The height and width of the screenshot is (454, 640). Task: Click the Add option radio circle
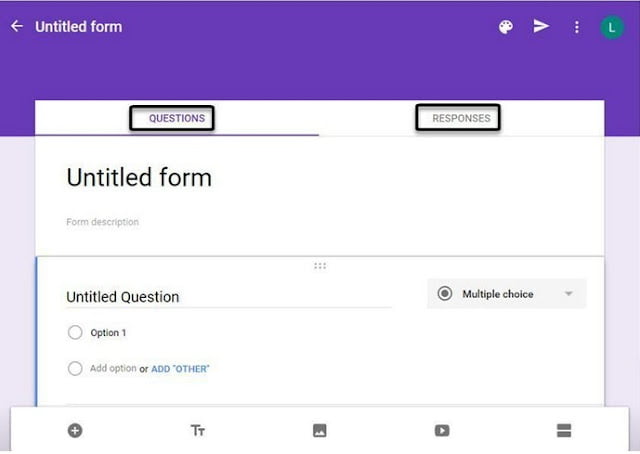[75, 368]
